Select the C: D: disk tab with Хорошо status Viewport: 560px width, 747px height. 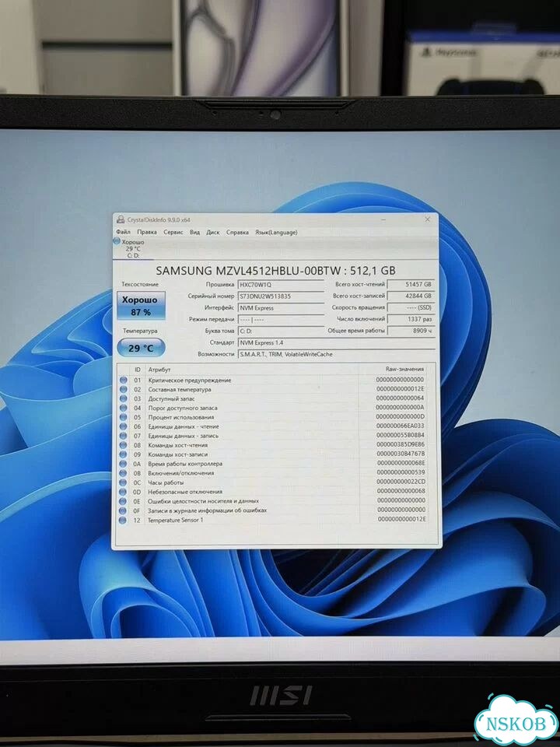coord(133,249)
